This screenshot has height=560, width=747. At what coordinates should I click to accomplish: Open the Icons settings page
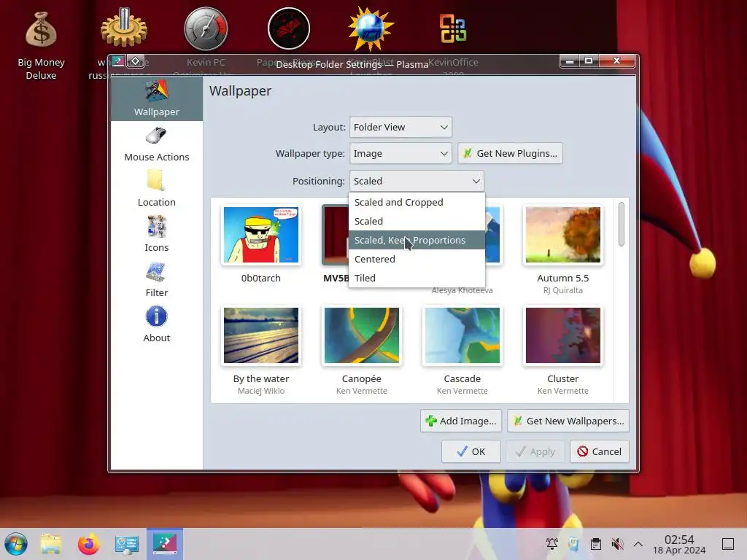[x=156, y=234]
